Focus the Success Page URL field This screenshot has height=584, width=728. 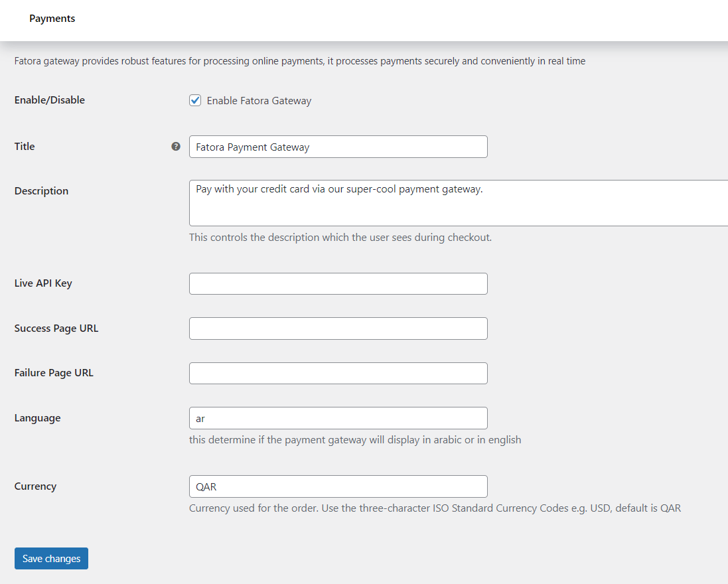click(x=338, y=328)
